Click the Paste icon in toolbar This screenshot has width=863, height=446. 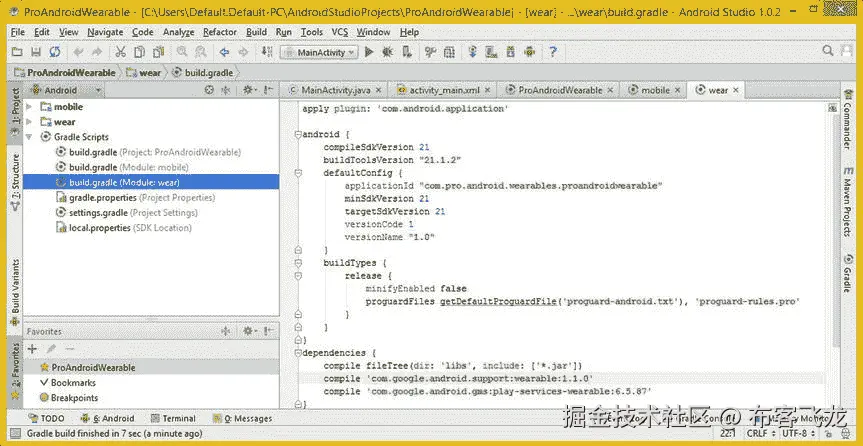[159, 52]
